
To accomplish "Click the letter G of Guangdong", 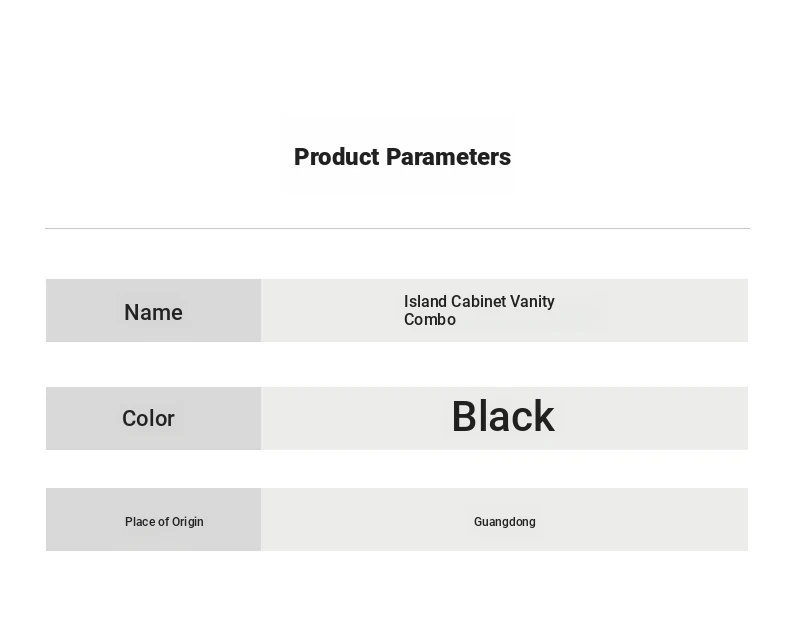I will (478, 522).
